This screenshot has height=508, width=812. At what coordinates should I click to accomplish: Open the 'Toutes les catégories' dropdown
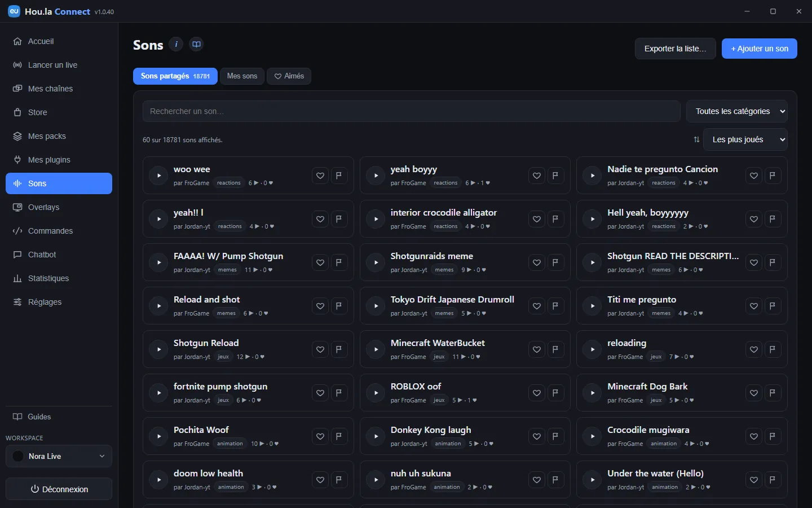click(x=737, y=111)
